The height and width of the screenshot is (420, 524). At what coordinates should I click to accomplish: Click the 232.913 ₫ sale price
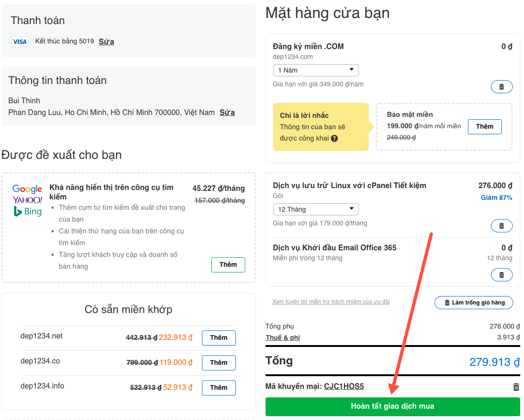(x=176, y=338)
